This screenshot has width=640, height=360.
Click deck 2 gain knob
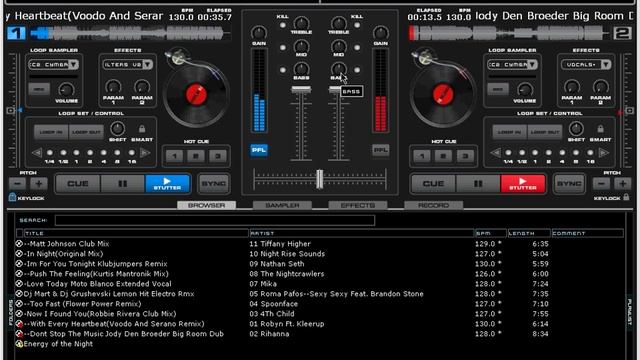380,33
